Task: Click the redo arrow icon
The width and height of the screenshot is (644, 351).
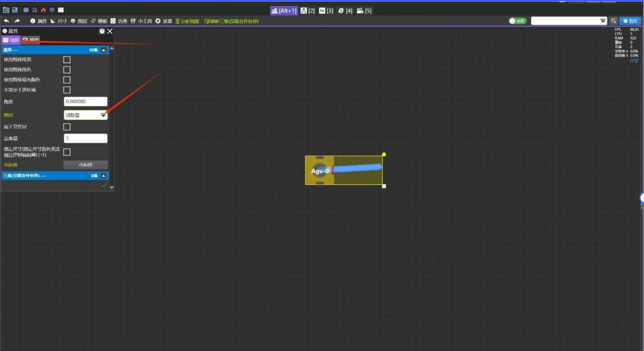Action: pyautogui.click(x=17, y=21)
